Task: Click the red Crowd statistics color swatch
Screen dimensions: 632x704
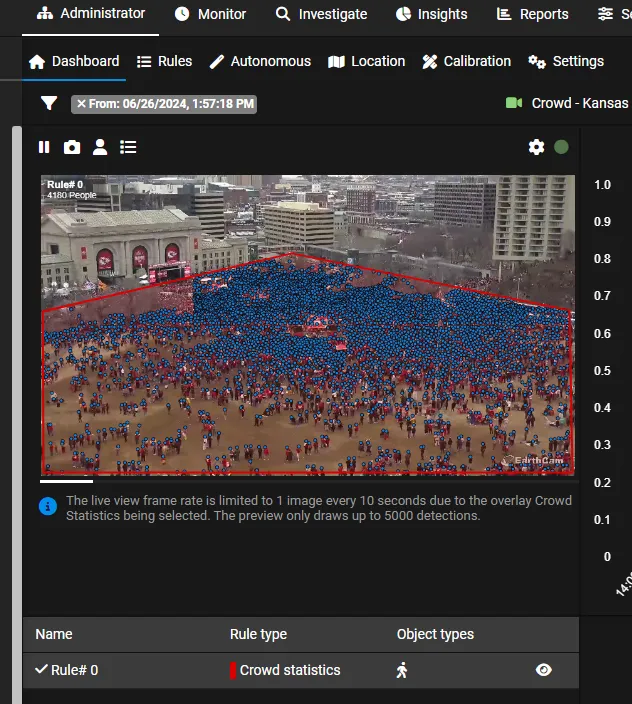Action: (233, 670)
